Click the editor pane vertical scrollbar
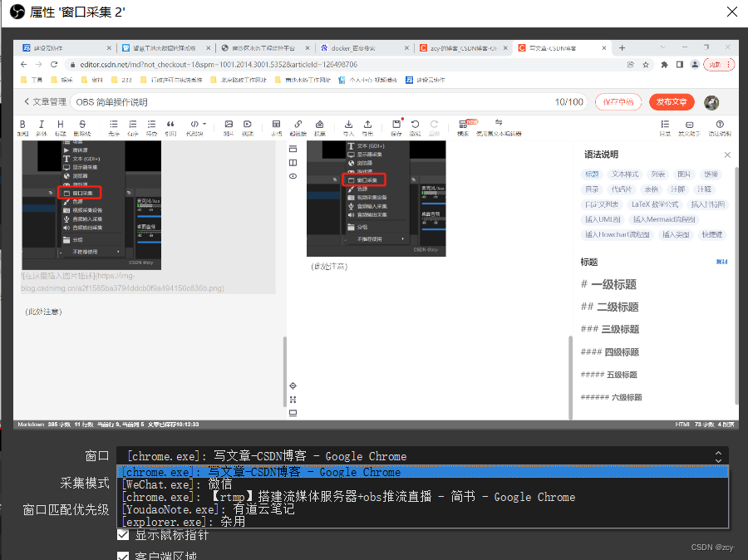This screenshot has width=748, height=560. tap(285, 371)
